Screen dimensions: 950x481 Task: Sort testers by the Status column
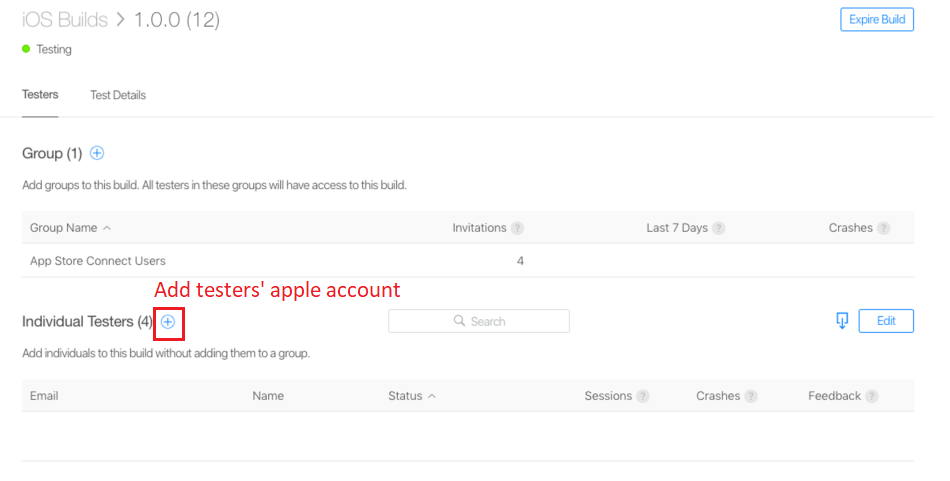coord(412,396)
